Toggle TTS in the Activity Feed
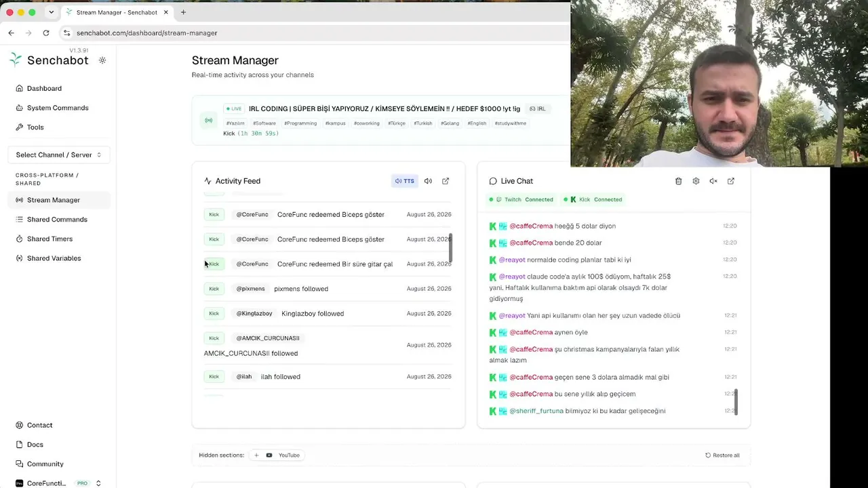 (404, 181)
